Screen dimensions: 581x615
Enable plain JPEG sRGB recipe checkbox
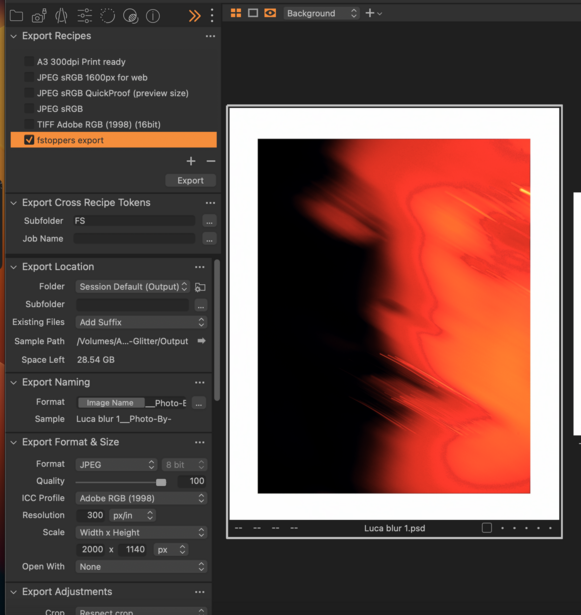coord(29,109)
